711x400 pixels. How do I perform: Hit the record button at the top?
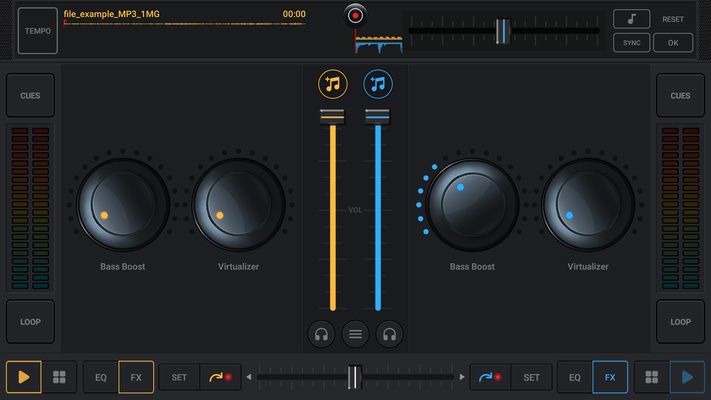pyautogui.click(x=355, y=15)
